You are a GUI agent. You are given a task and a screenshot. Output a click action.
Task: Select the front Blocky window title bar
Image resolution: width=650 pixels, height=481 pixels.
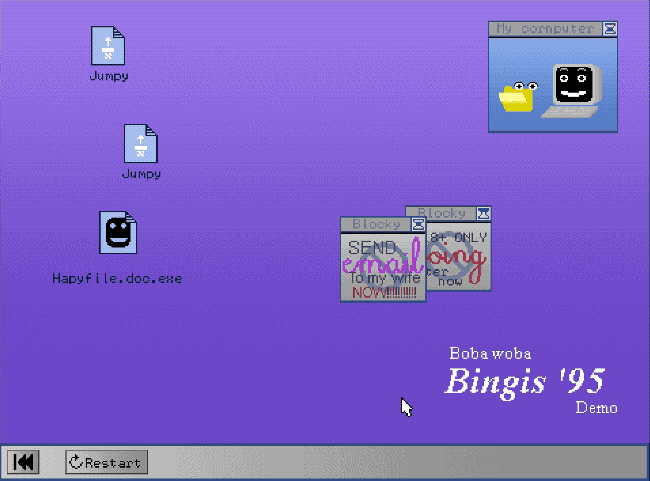[375, 225]
